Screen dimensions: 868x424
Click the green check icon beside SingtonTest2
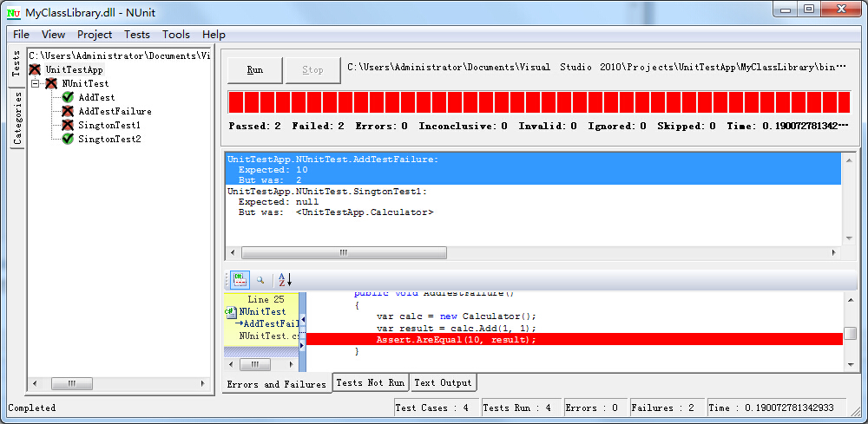[68, 139]
